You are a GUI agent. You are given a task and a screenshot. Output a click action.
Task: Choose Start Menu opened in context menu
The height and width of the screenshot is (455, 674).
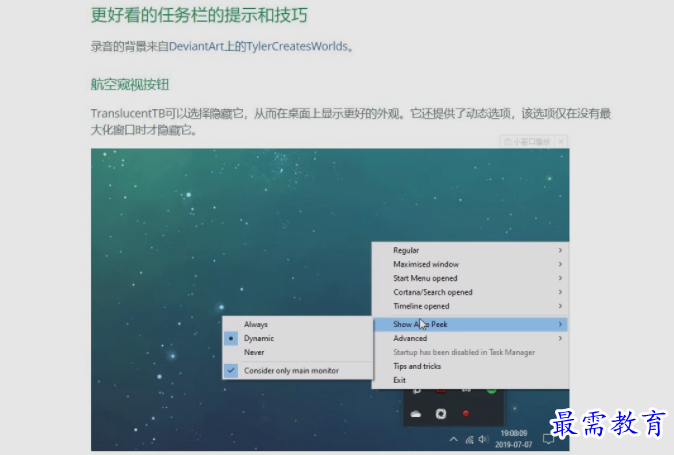pos(470,278)
